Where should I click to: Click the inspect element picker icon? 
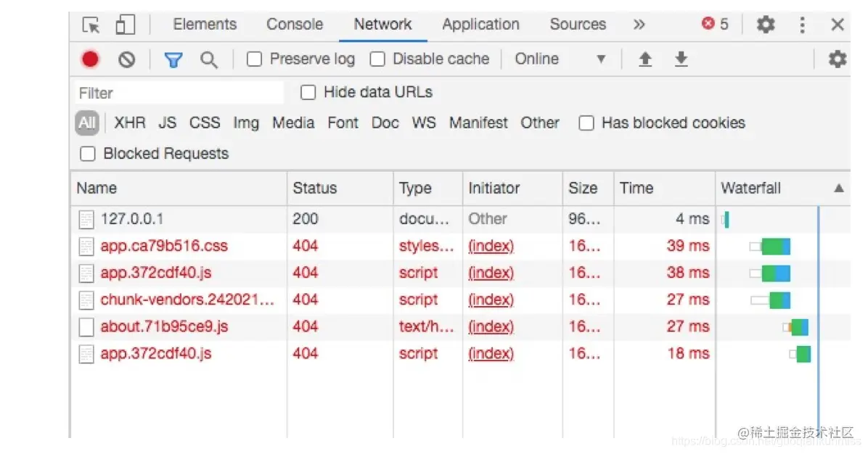[x=91, y=25]
